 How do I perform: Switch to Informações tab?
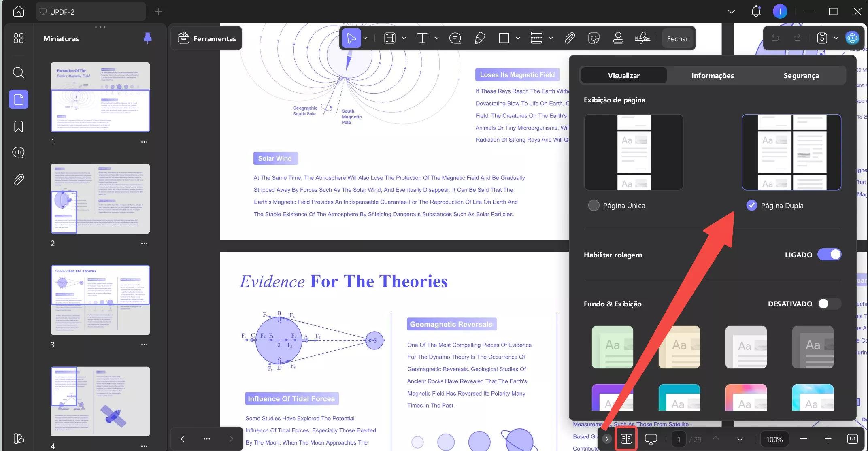[x=712, y=76]
